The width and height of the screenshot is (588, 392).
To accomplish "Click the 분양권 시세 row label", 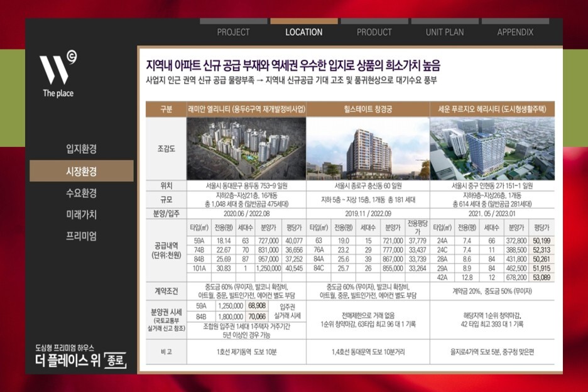I will click(166, 320).
